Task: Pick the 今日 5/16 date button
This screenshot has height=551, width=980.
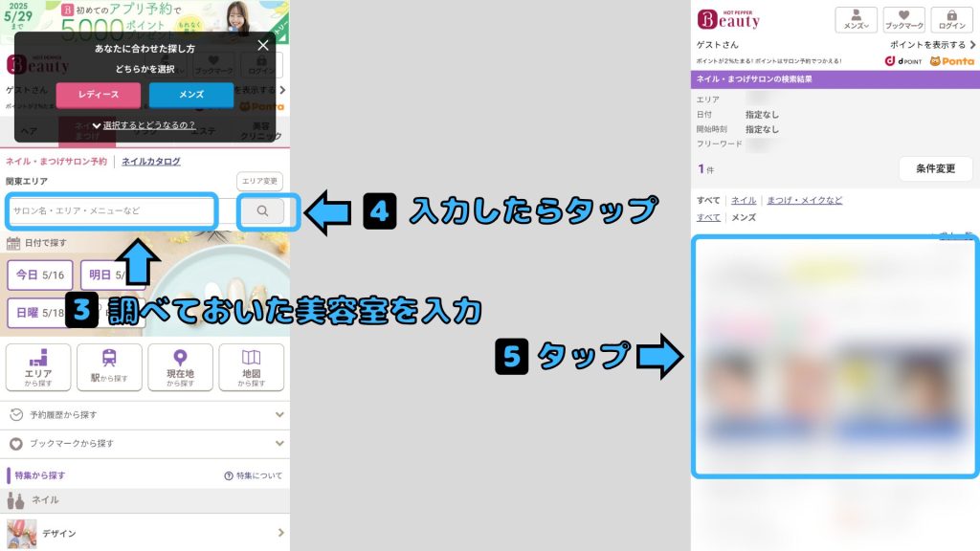Action: (39, 275)
